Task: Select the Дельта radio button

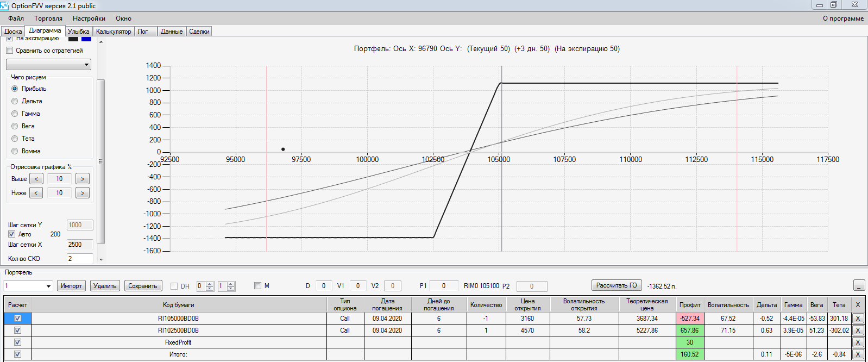Action: click(15, 101)
